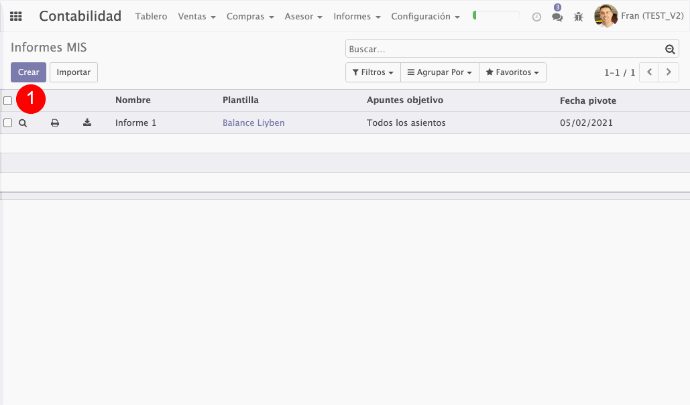690x405 pixels.
Task: Click the debug bug icon
Action: [578, 17]
